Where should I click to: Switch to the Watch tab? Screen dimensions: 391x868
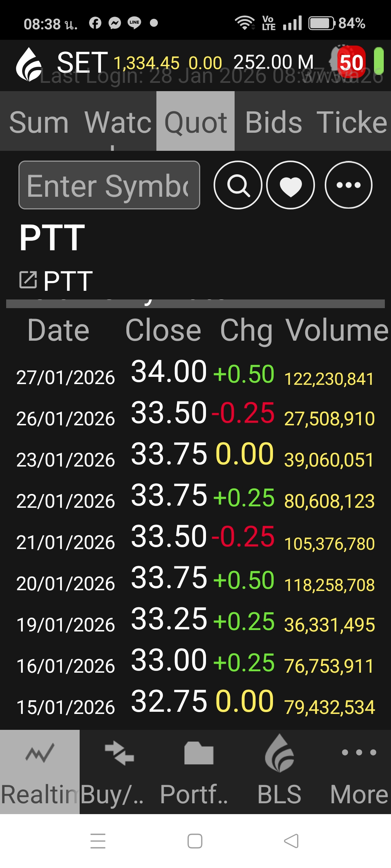click(x=118, y=122)
